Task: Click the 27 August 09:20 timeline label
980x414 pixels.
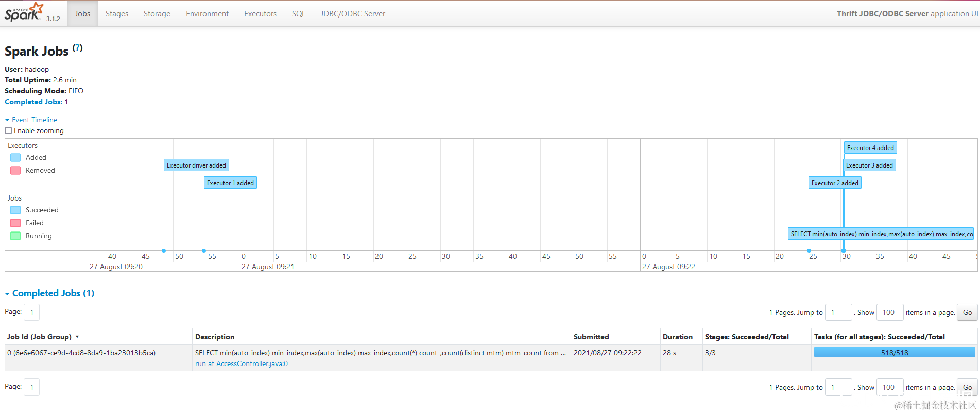Action: click(x=116, y=267)
